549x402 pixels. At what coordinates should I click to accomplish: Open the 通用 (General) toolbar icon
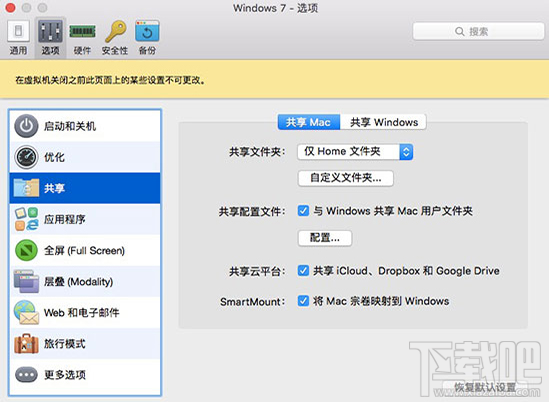(18, 31)
